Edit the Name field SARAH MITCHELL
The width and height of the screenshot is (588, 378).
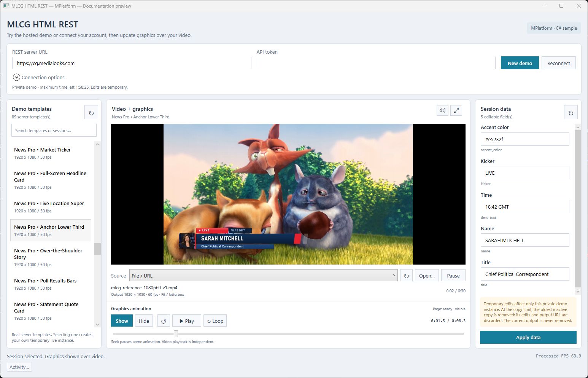click(525, 240)
